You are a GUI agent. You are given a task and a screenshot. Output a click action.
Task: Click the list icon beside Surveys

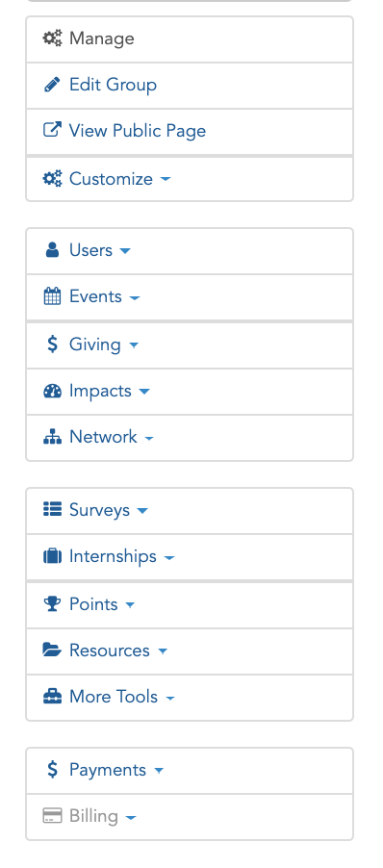[52, 509]
